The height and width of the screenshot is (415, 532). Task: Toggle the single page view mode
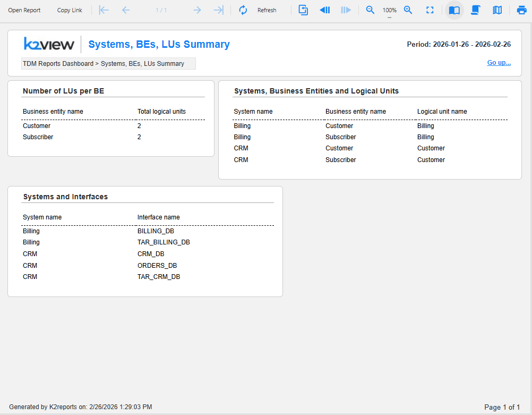454,10
